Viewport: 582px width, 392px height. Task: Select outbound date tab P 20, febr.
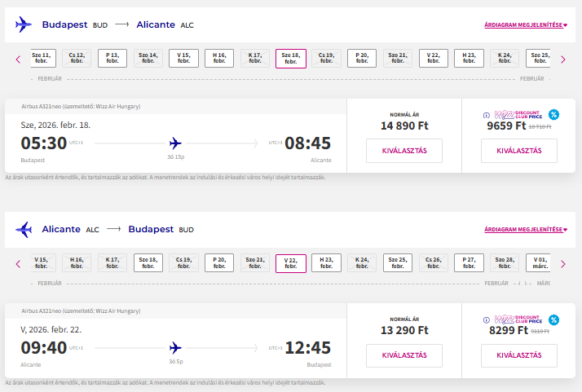[x=362, y=59]
